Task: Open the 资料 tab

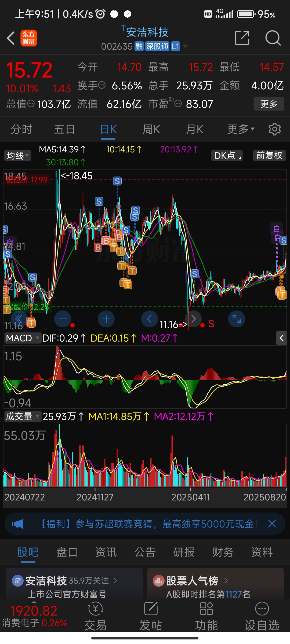Action: (262, 552)
